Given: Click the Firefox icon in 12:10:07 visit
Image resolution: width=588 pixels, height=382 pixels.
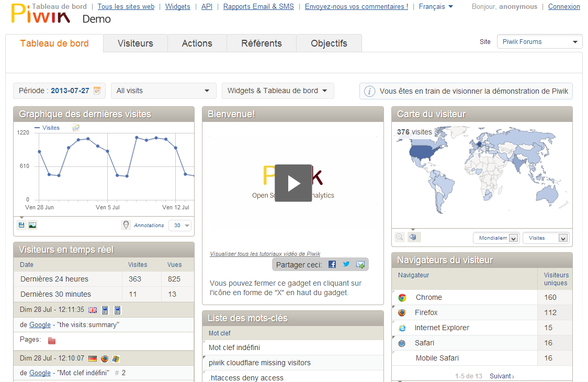Looking at the screenshot, I should tap(105, 358).
